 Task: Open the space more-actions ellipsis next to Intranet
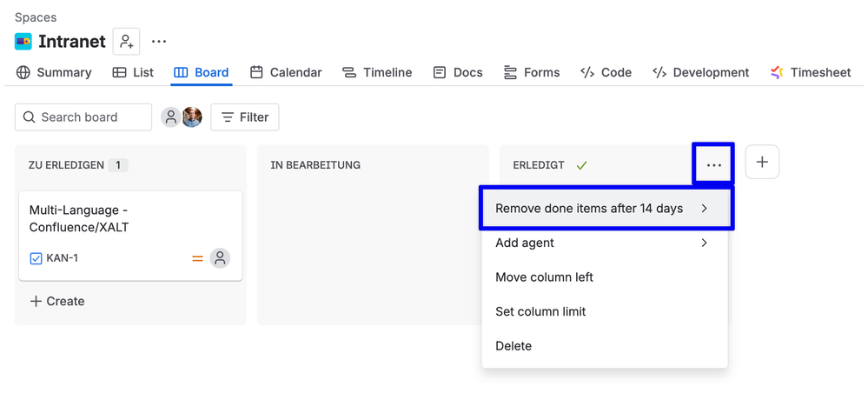(159, 42)
